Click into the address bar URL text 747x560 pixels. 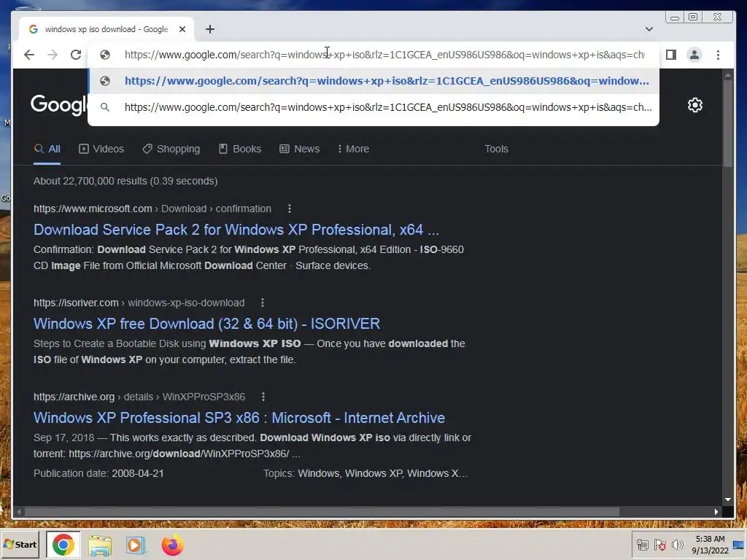(x=384, y=55)
